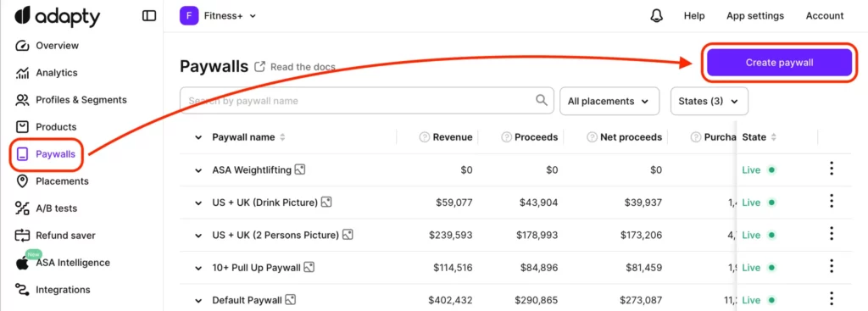Sort by State column arrows
Viewport: 868px width, 311px height.
pyautogui.click(x=773, y=137)
